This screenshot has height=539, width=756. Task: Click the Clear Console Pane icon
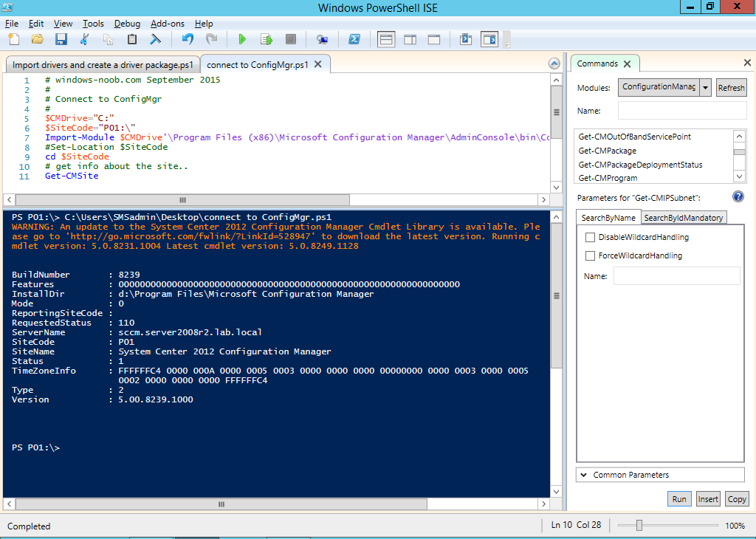[x=155, y=40]
